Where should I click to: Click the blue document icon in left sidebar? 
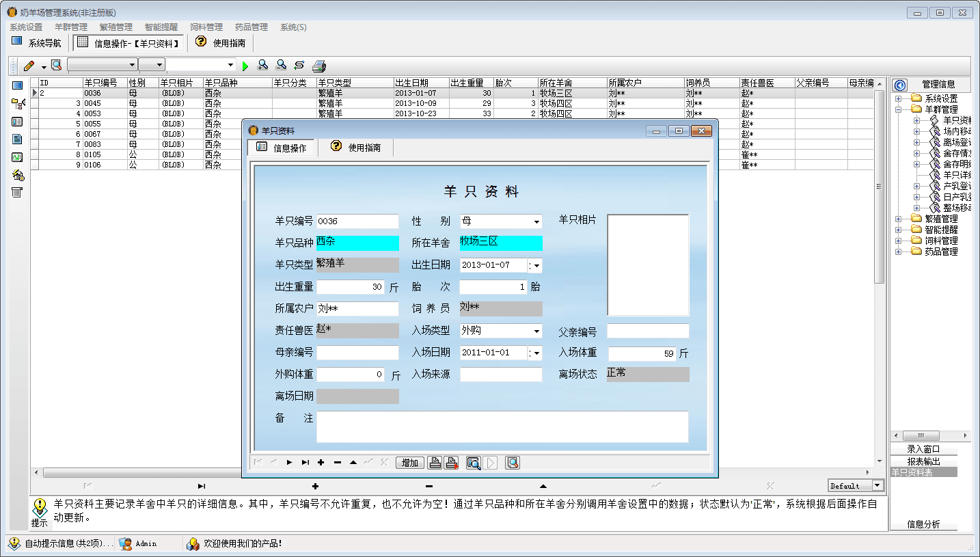(18, 139)
